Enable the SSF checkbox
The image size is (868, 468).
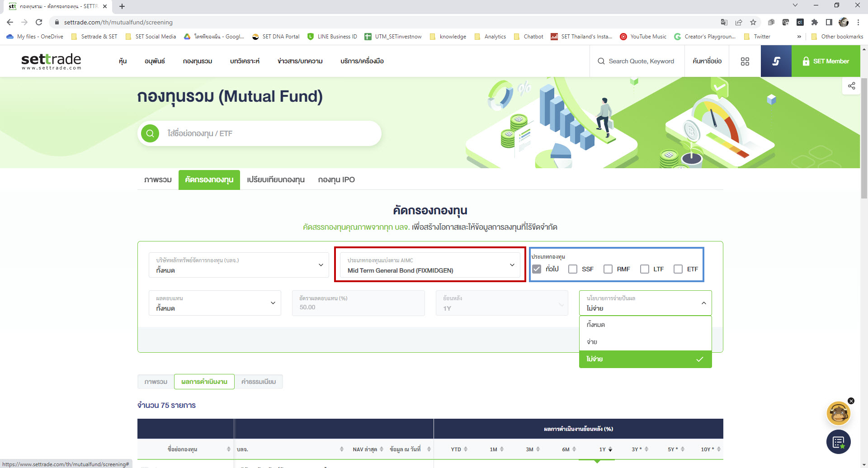coord(573,269)
